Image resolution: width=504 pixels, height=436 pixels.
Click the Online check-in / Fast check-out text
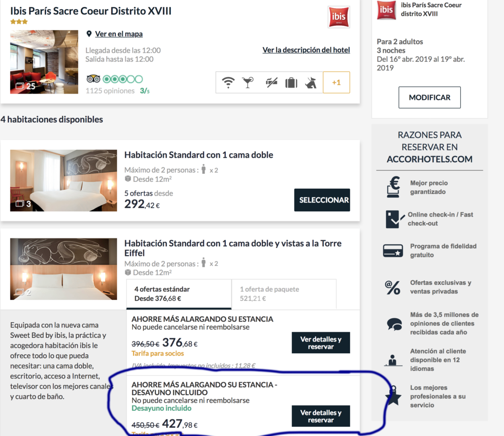coord(441,219)
